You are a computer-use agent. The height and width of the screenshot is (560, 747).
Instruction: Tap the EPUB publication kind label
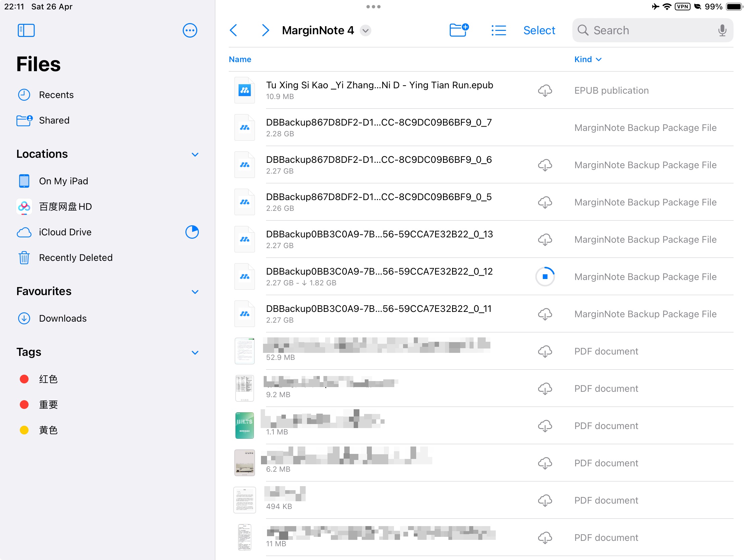pyautogui.click(x=611, y=90)
